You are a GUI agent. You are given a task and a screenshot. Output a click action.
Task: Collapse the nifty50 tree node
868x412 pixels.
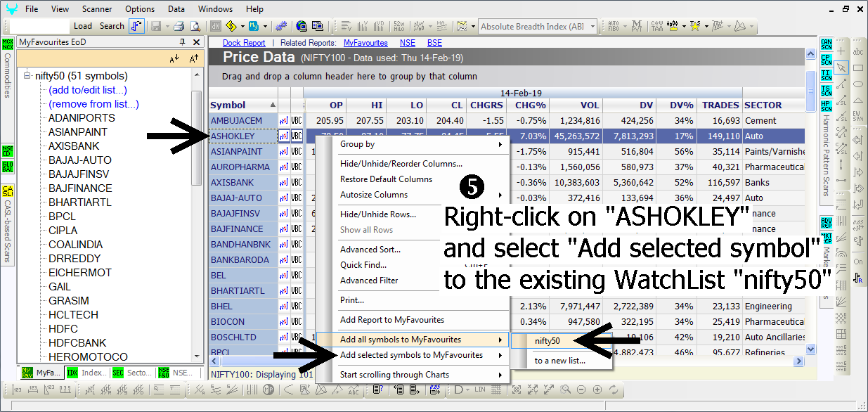(27, 76)
